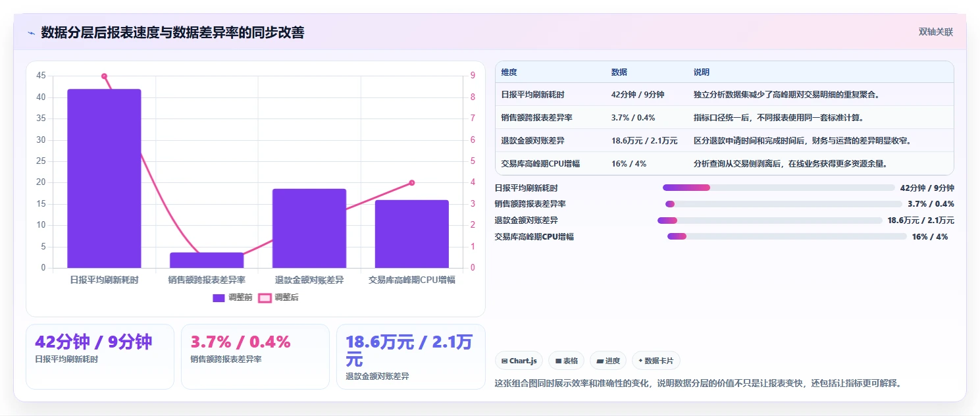Click the 双轴关联 badge in header

click(936, 32)
